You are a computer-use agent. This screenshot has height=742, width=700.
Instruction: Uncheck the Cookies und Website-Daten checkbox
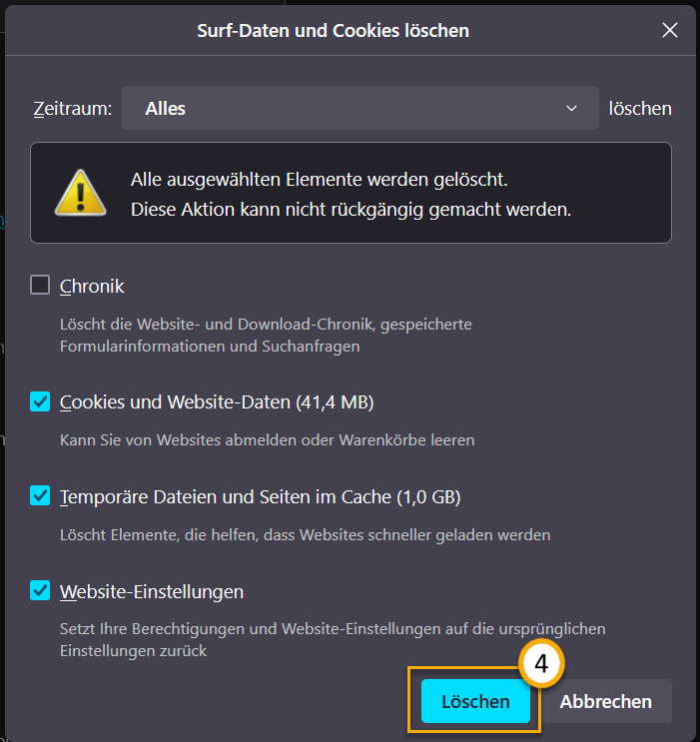pyautogui.click(x=40, y=401)
